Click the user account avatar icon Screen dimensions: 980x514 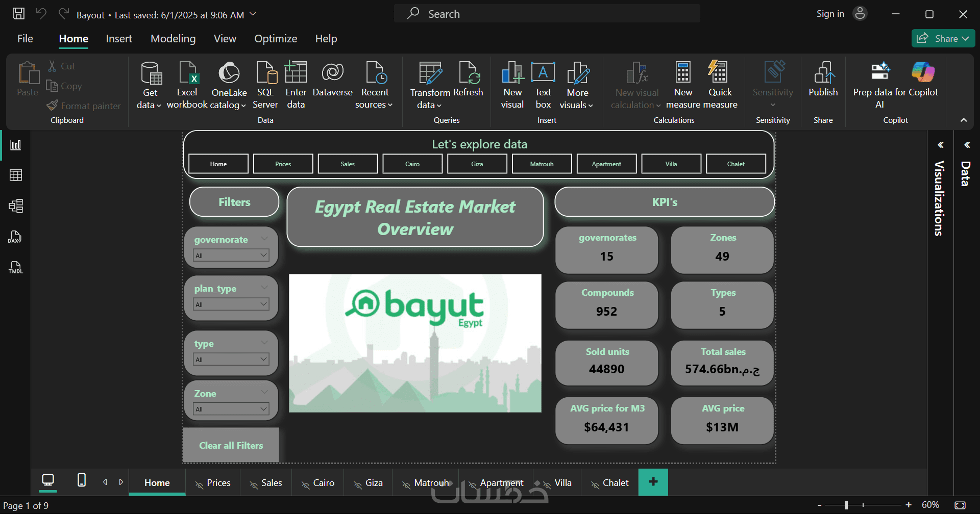pos(860,14)
